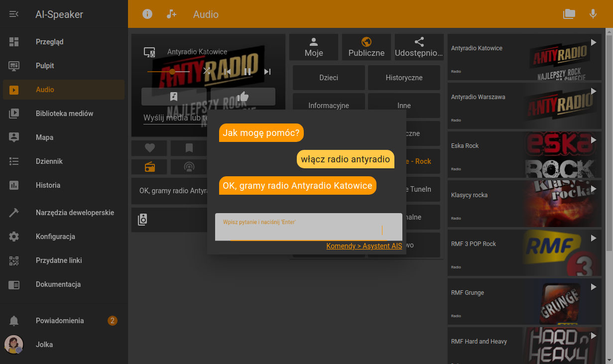Click the Wyślij media text field
Image resolution: width=613 pixels, height=364 pixels.
[175, 118]
